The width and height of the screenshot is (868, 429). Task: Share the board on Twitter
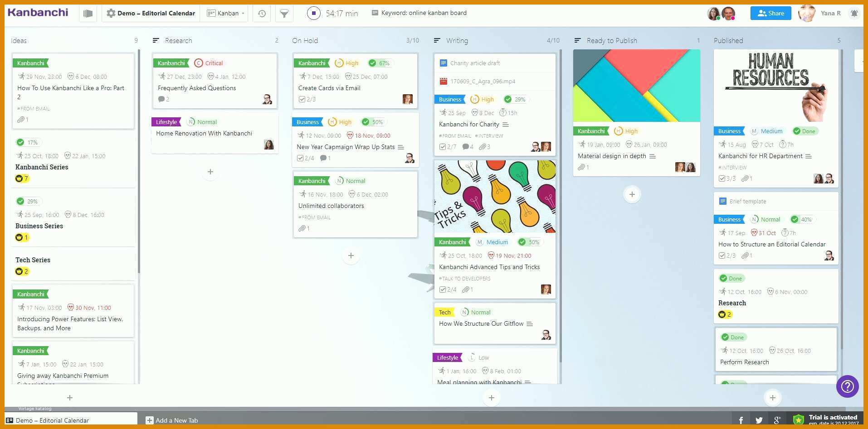[759, 420]
